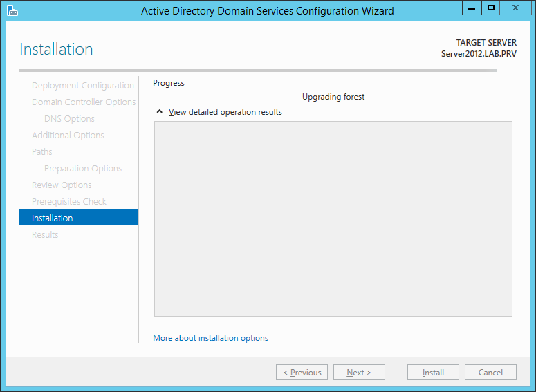Minimize the wizard window
The height and width of the screenshot is (392, 536).
point(472,8)
